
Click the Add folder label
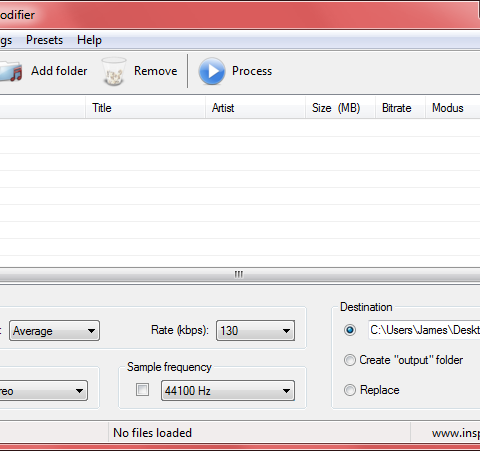pyautogui.click(x=59, y=71)
